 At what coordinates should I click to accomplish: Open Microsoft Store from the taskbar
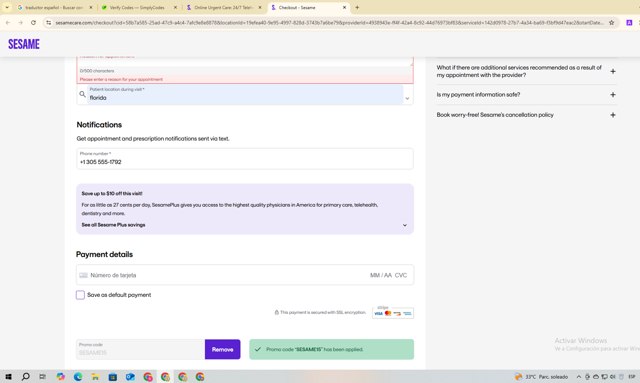(113, 376)
